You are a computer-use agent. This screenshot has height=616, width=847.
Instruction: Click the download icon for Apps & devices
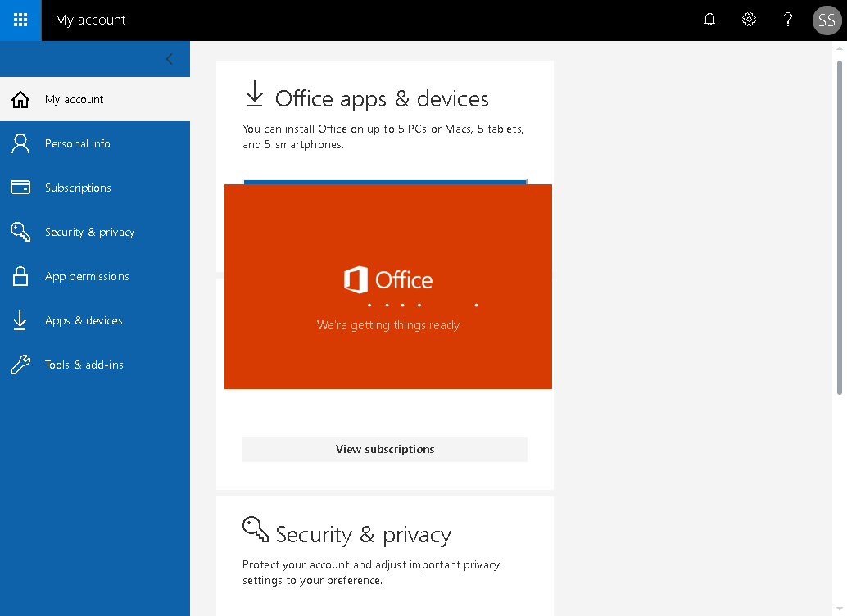[20, 320]
